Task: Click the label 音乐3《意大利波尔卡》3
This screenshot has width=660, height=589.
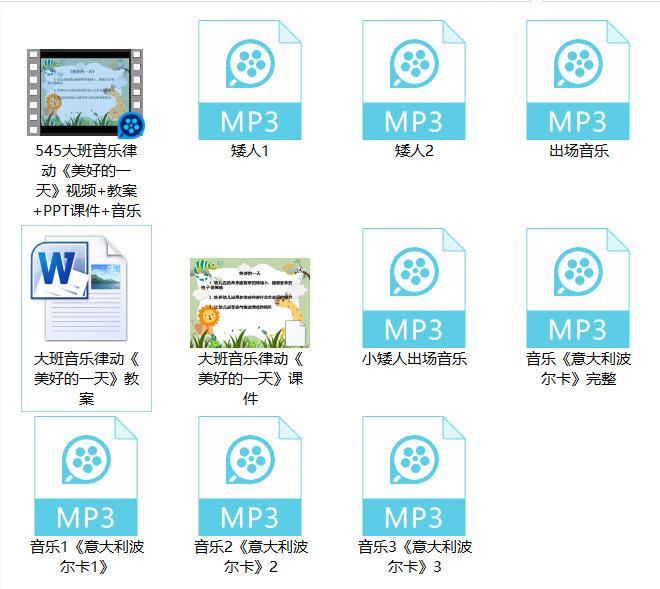Action: [415, 557]
